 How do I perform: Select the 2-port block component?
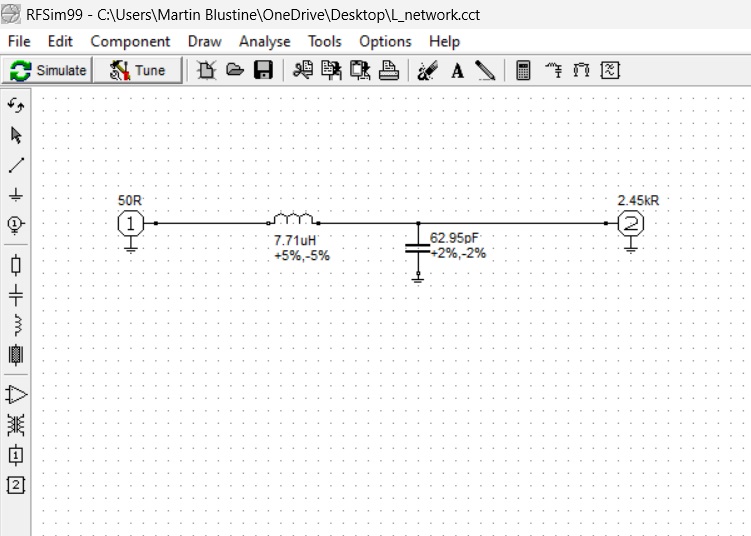pos(16,485)
